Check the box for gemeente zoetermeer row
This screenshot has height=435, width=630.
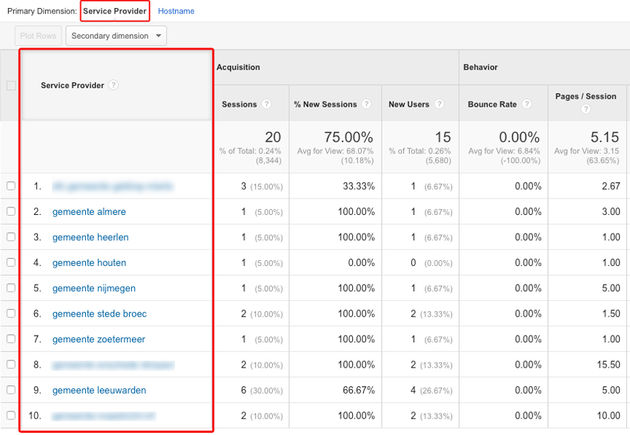coord(11,339)
